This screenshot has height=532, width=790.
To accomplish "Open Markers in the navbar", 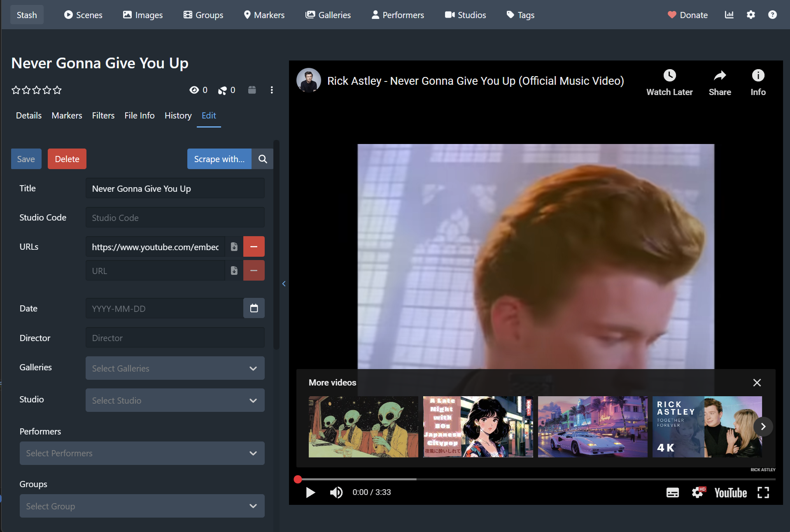I will [264, 15].
